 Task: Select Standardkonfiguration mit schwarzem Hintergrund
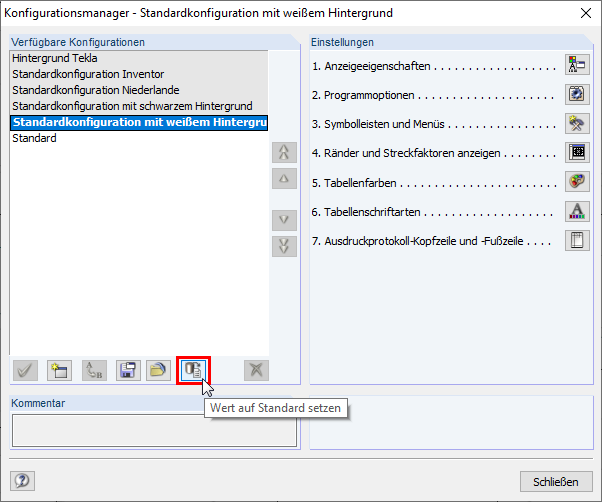[139, 106]
